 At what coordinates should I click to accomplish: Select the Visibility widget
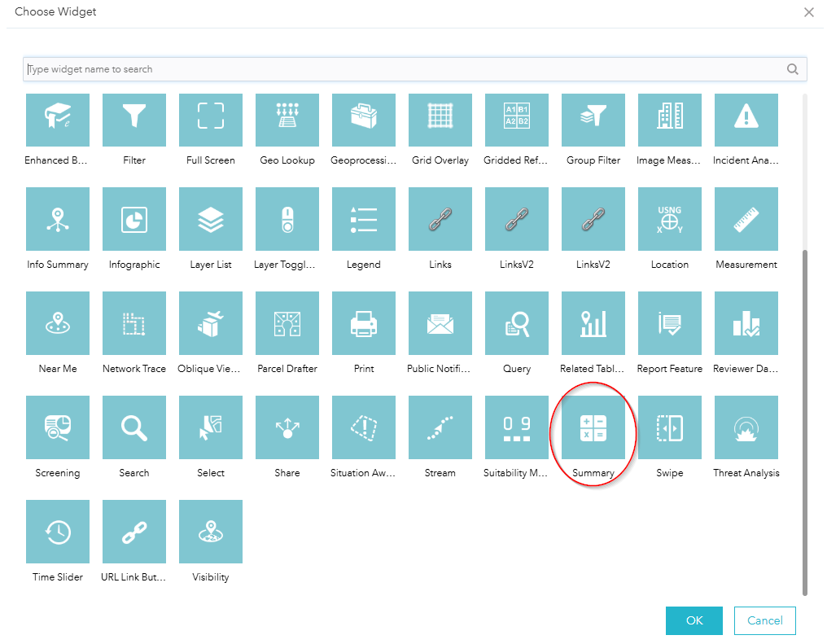pyautogui.click(x=210, y=532)
